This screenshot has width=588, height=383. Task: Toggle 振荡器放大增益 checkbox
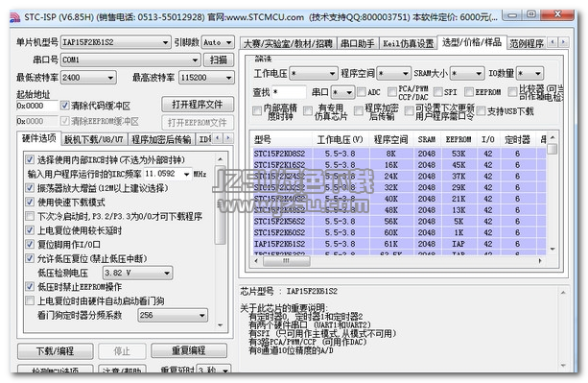tap(30, 188)
